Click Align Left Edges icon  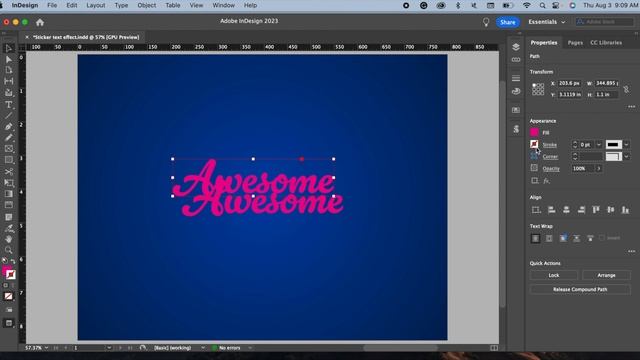(x=551, y=210)
